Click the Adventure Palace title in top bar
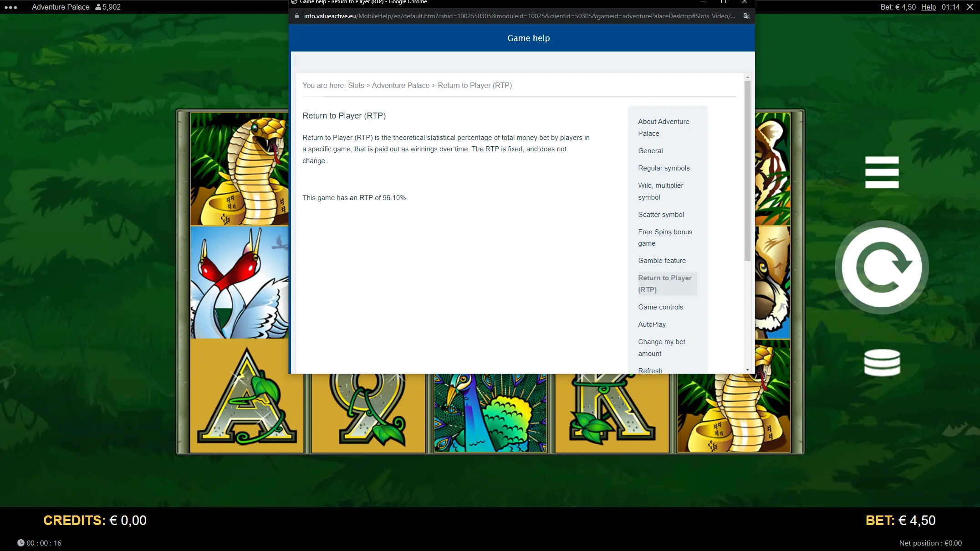Image resolution: width=980 pixels, height=551 pixels. (x=61, y=7)
